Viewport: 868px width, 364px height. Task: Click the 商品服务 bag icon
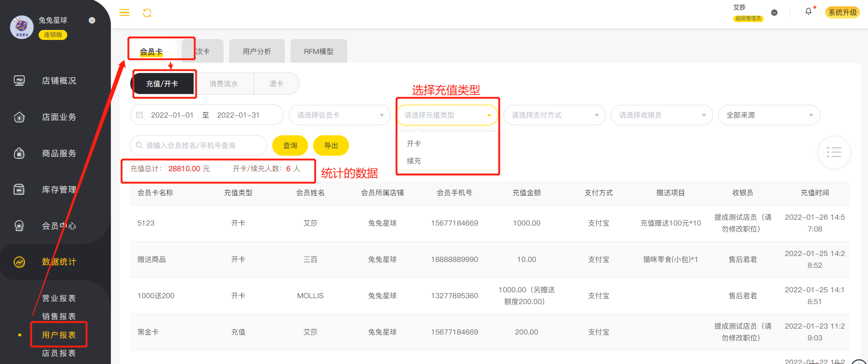[x=19, y=153]
